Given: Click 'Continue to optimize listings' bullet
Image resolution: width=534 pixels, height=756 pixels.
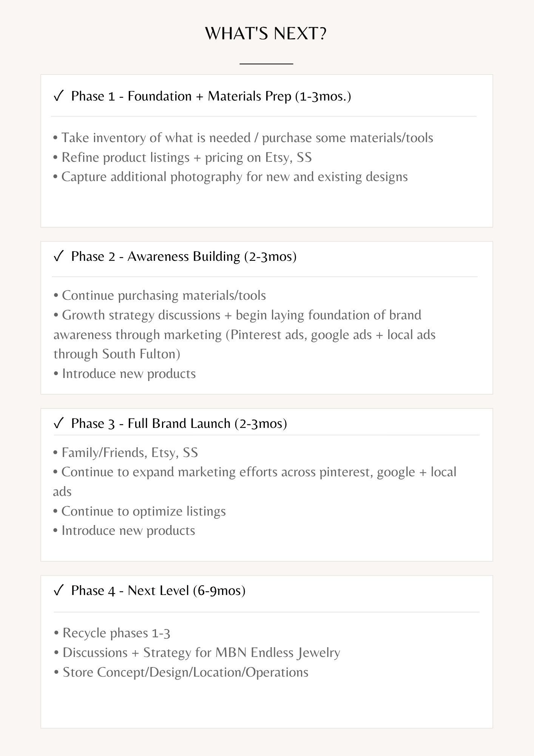Looking at the screenshot, I should 139,511.
